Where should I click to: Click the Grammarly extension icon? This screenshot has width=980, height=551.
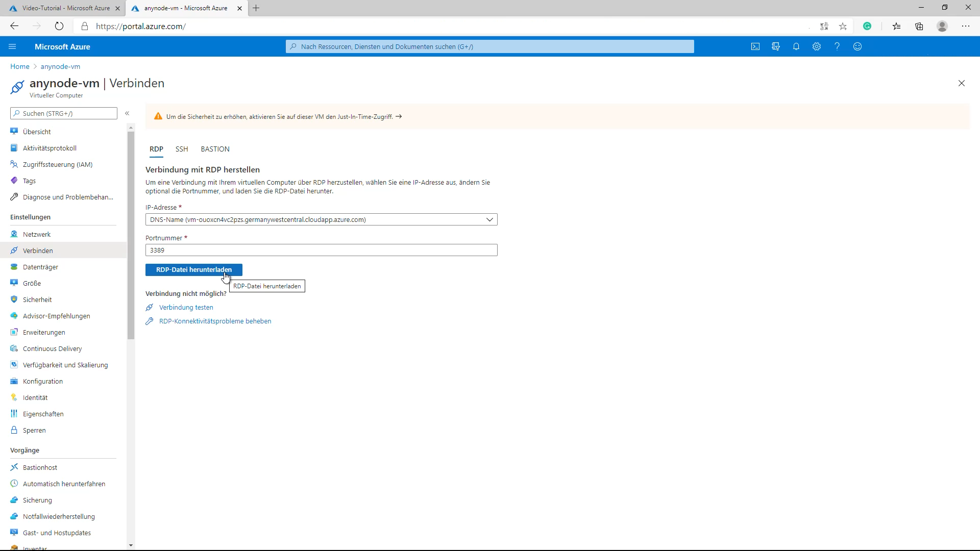(867, 26)
